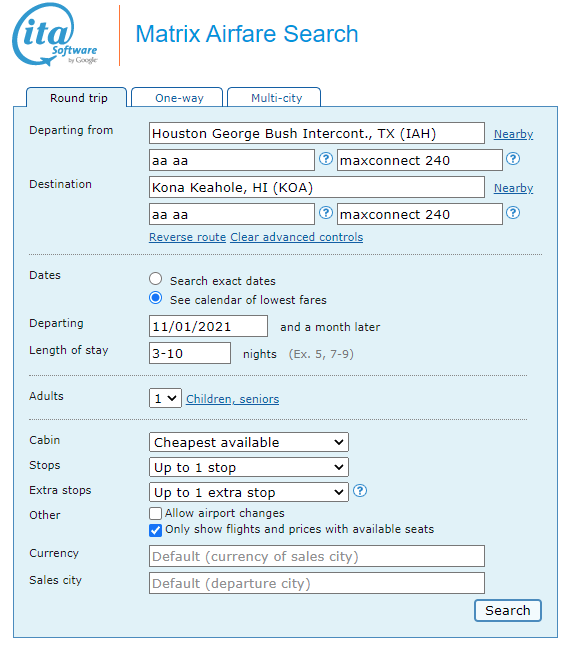Click Clear advanced controls link
Image resolution: width=566 pixels, height=649 pixels.
(x=296, y=237)
